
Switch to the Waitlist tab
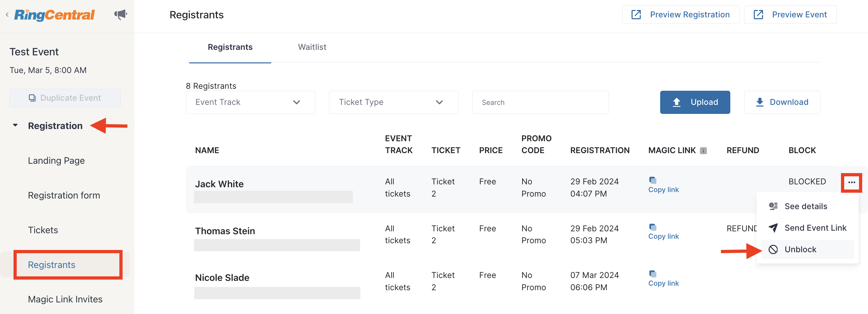point(312,47)
